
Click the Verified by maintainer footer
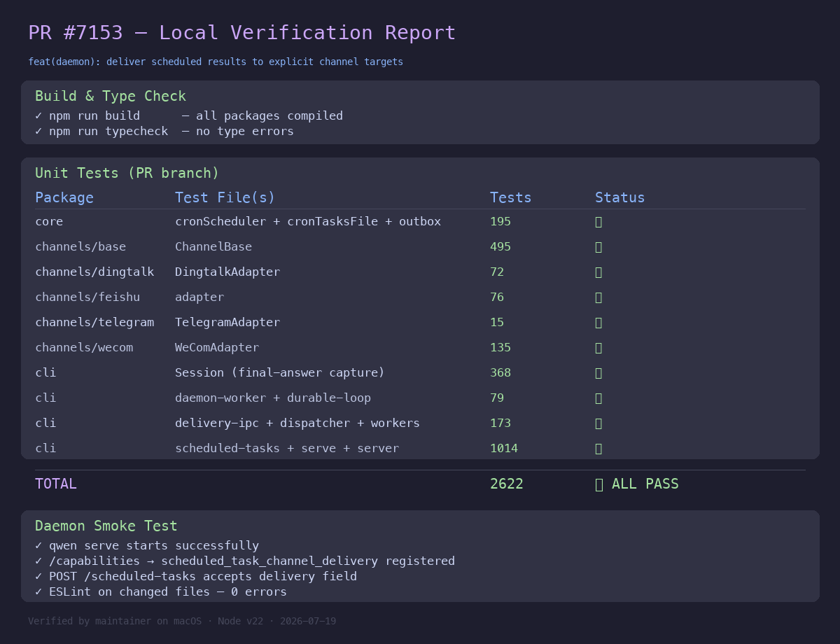pyautogui.click(x=182, y=621)
